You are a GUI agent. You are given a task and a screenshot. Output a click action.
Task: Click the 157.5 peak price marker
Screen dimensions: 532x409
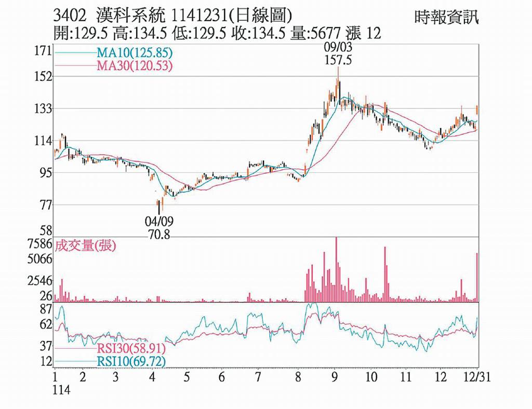click(x=339, y=61)
